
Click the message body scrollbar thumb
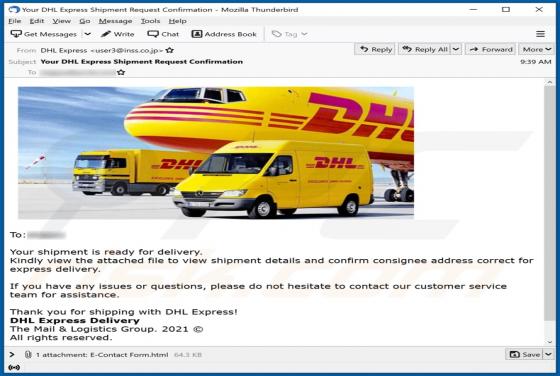point(549,204)
